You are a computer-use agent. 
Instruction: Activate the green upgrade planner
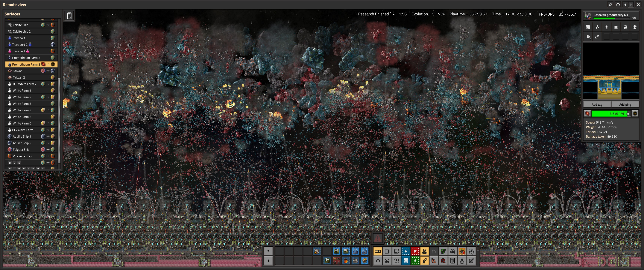tap(415, 261)
